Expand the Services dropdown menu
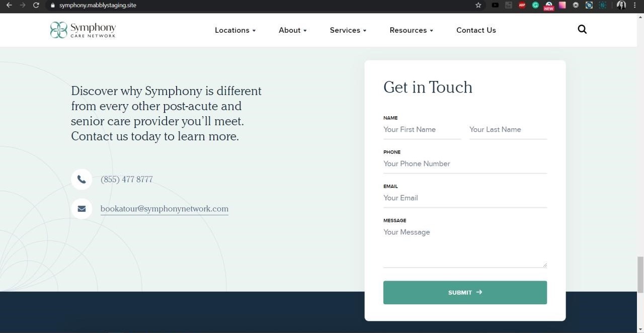This screenshot has width=644, height=333. click(348, 30)
